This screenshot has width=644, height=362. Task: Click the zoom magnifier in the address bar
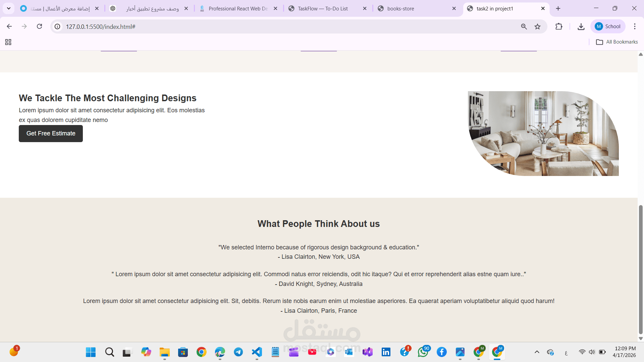(524, 26)
